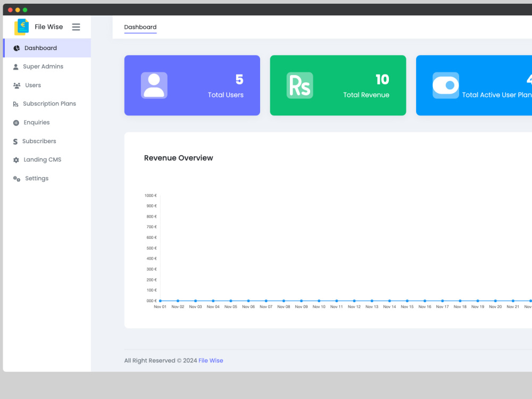The height and width of the screenshot is (399, 532).
Task: Click the File Wise logo icon
Action: [21, 27]
